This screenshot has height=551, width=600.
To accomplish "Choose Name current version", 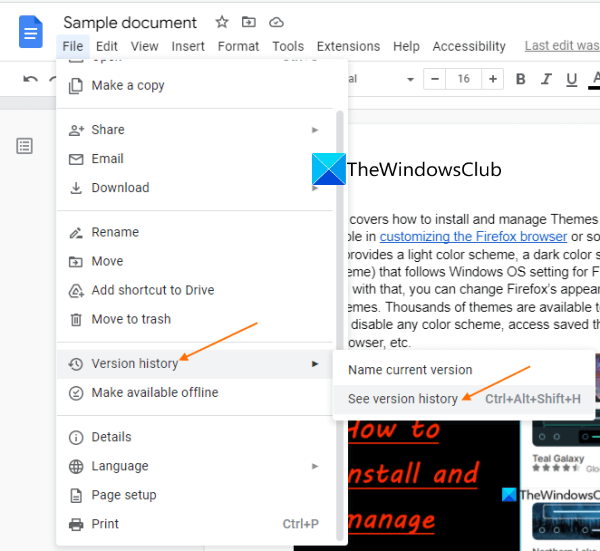I will (463, 370).
